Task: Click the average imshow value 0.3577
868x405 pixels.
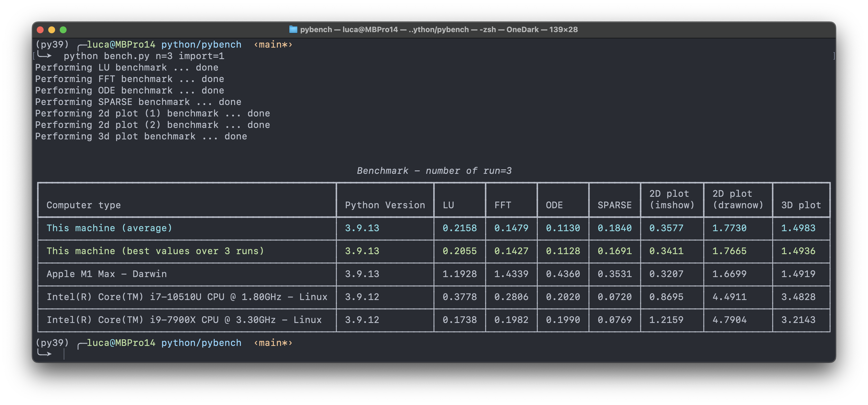Action: click(666, 228)
